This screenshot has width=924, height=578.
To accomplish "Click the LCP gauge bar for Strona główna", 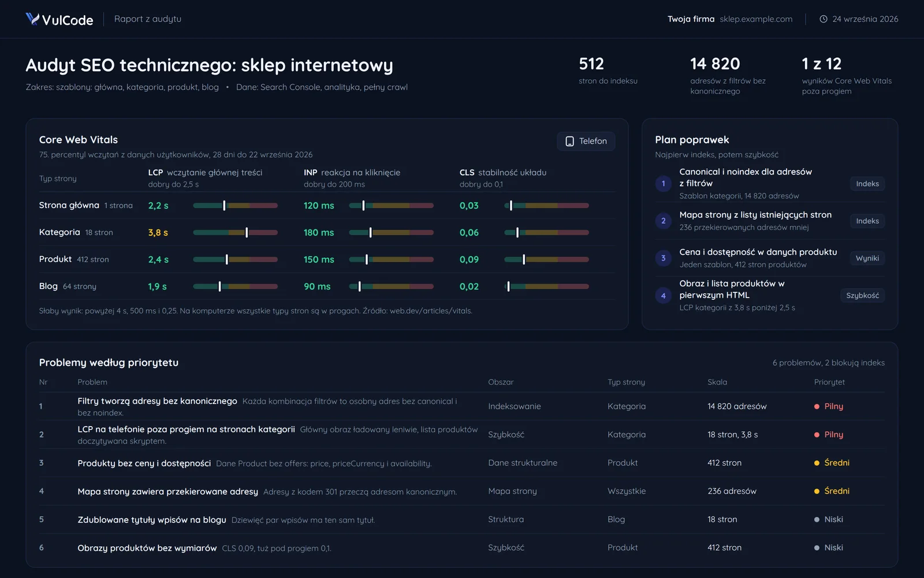I will (236, 206).
